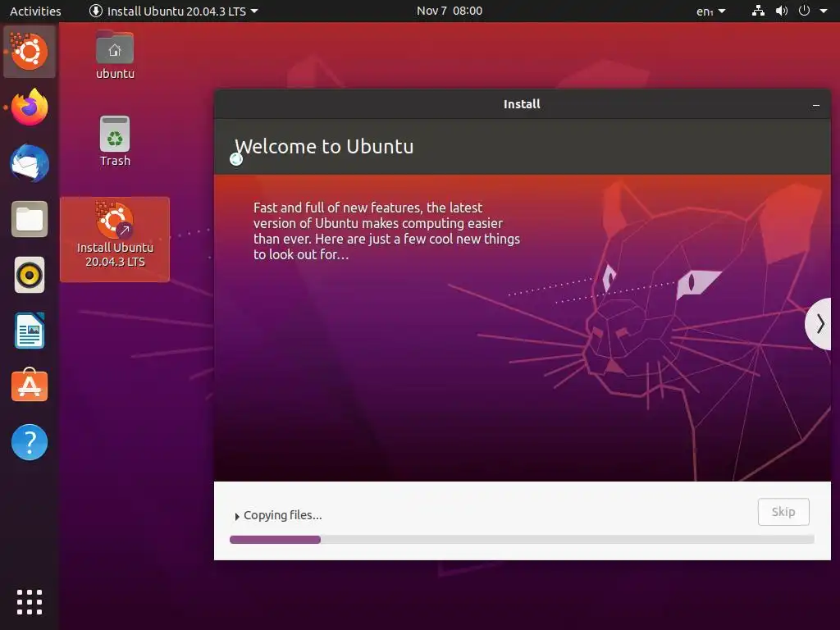This screenshot has height=630, width=840.
Task: Open the Ubuntu installer dock icon
Action: pos(30,52)
